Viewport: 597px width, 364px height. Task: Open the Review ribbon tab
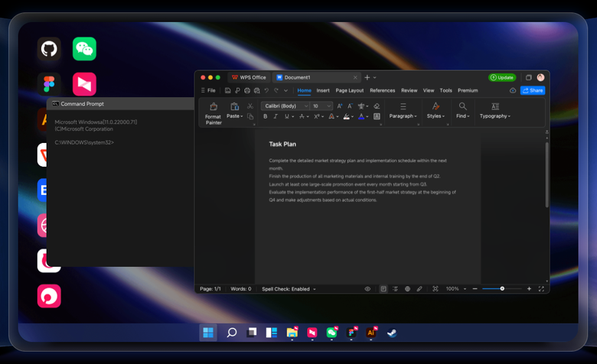[409, 90]
